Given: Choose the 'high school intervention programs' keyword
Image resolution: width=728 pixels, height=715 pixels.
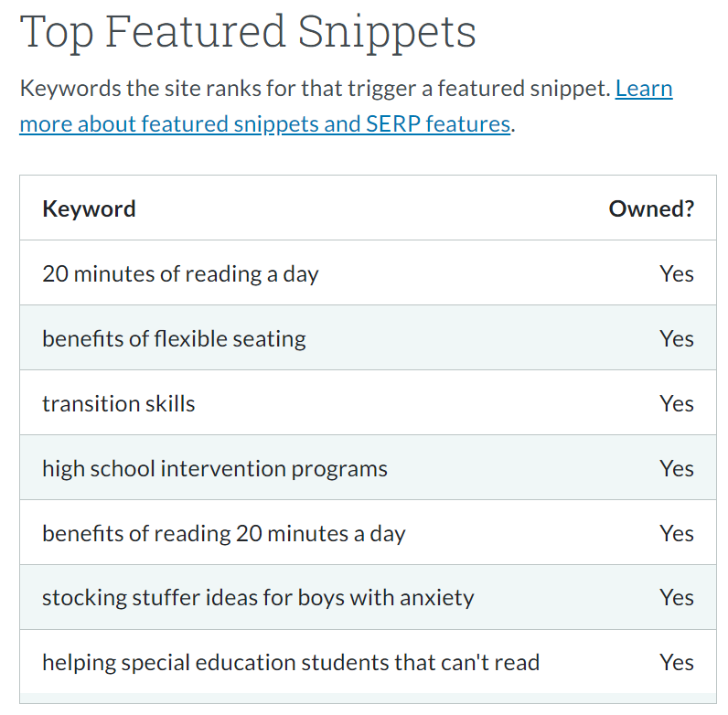Looking at the screenshot, I should tap(215, 468).
